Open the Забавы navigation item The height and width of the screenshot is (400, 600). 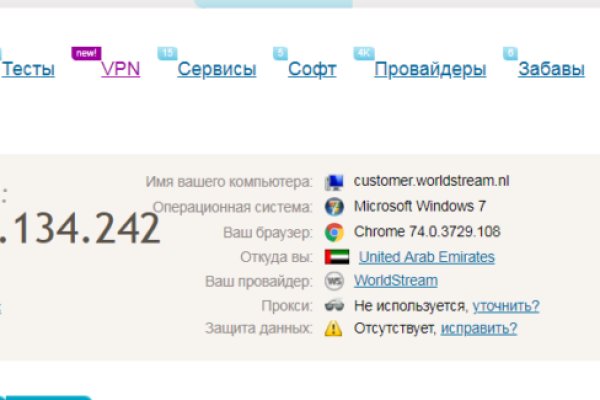[551, 69]
